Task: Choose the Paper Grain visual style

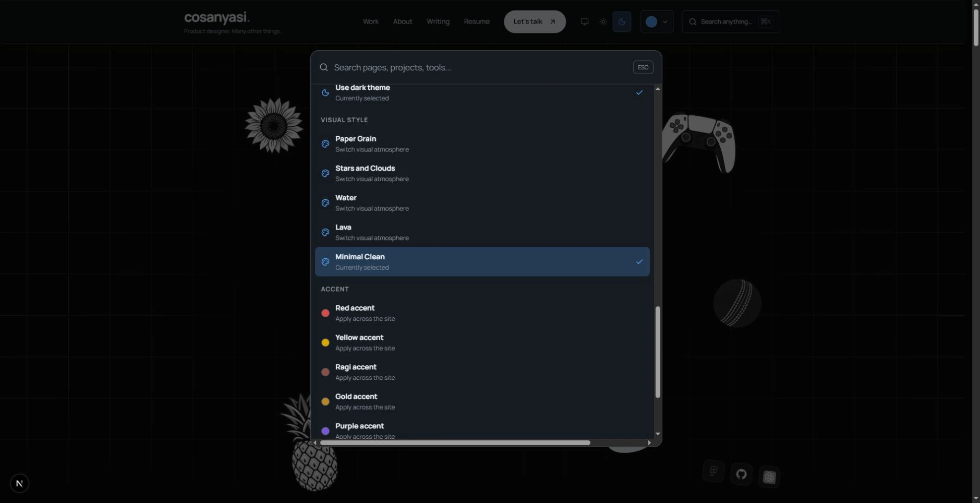Action: [482, 143]
